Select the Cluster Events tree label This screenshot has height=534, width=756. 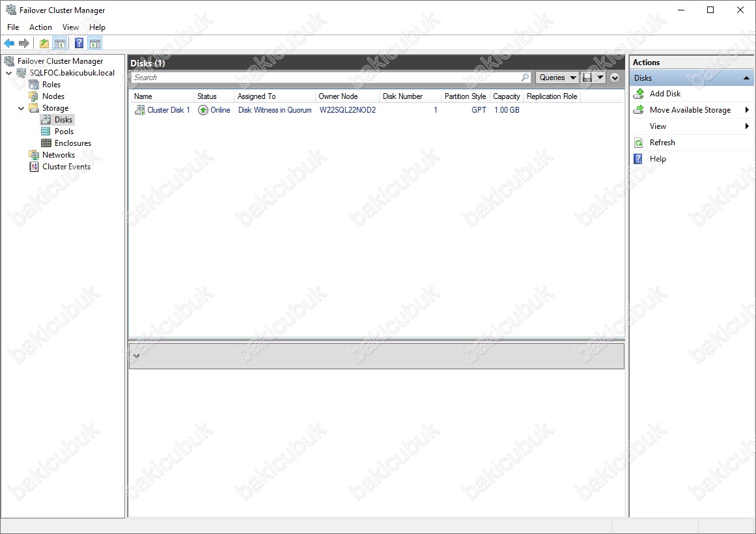[x=66, y=167]
